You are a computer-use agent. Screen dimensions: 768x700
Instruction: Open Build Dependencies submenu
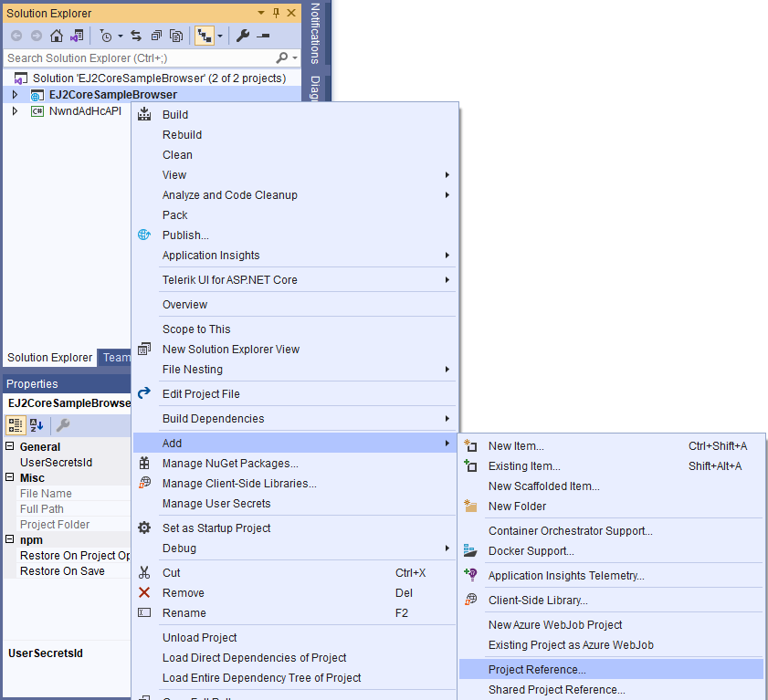[x=296, y=419]
